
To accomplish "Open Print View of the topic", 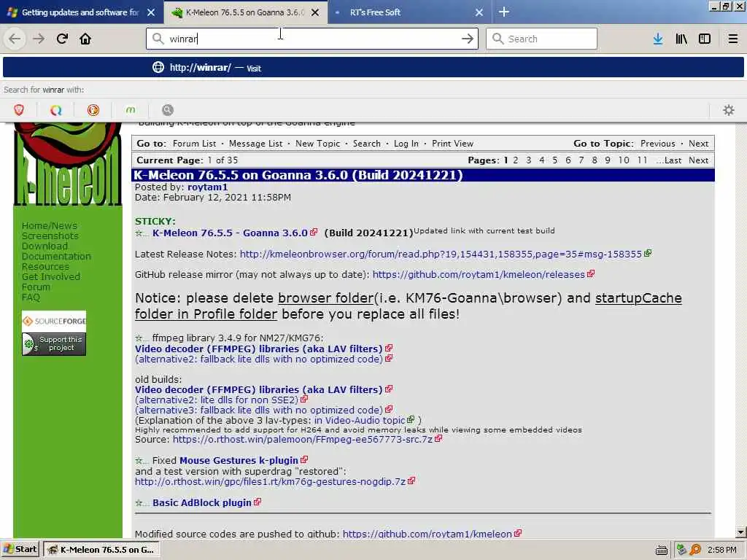I will coord(452,144).
